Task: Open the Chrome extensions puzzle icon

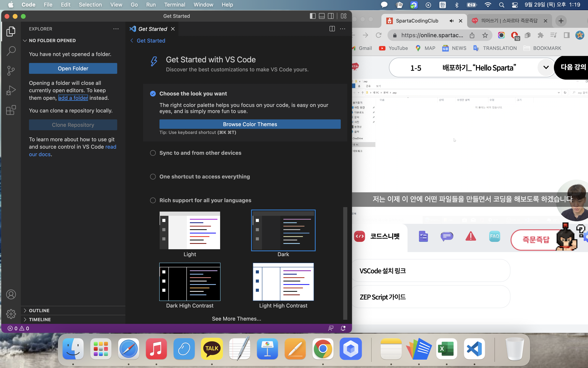Action: (x=540, y=35)
